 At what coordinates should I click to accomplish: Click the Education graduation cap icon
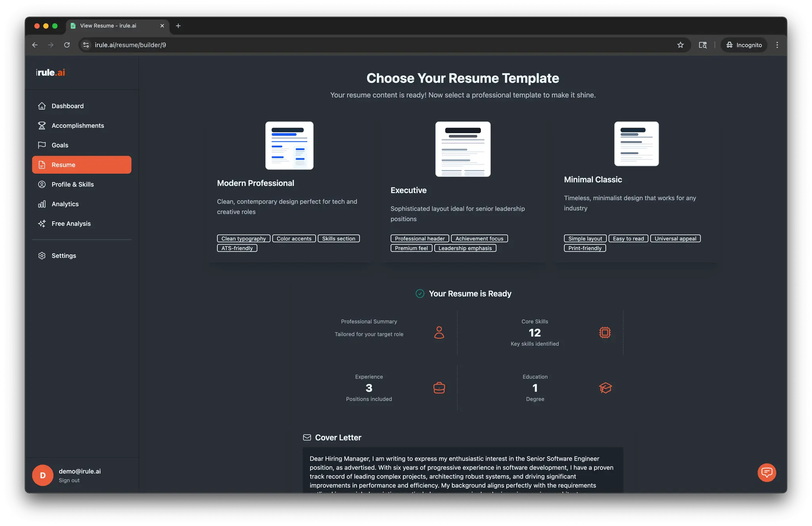click(x=605, y=388)
